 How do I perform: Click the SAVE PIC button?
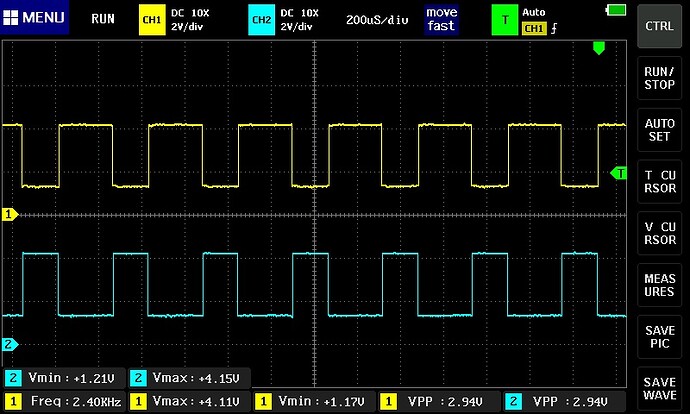pyautogui.click(x=659, y=337)
